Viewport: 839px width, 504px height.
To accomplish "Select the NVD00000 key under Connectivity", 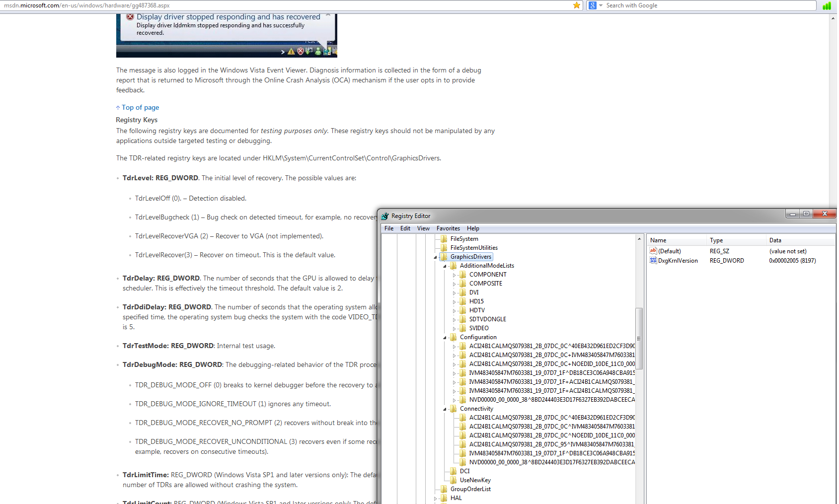I will [552, 462].
